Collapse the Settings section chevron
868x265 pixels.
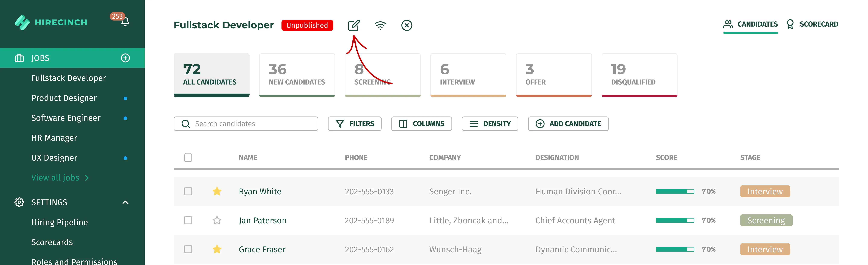[x=125, y=202]
